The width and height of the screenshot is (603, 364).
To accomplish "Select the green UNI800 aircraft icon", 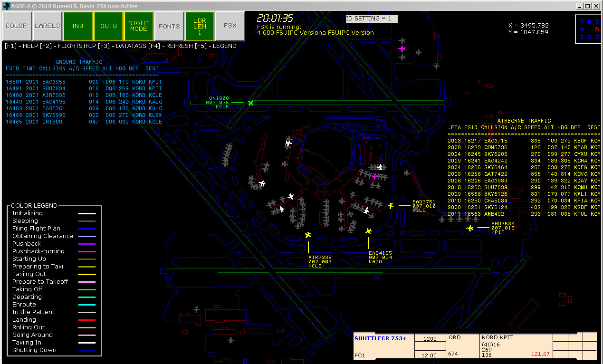I will point(250,102).
